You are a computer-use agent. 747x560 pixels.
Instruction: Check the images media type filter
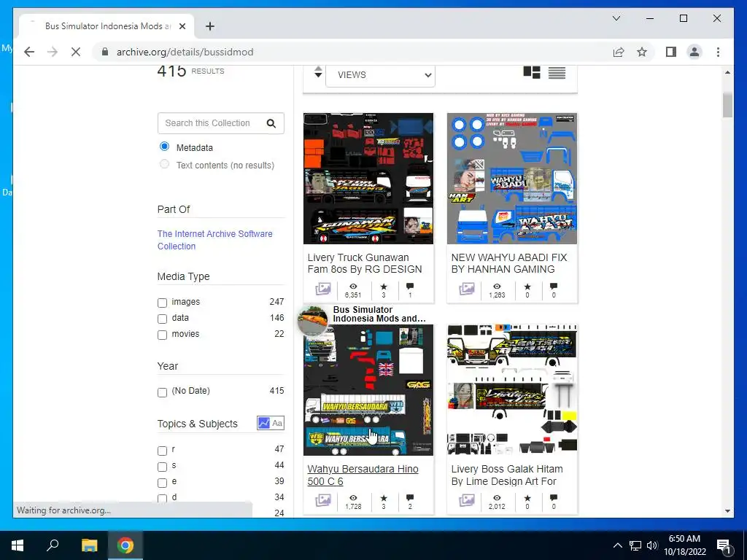163,303
